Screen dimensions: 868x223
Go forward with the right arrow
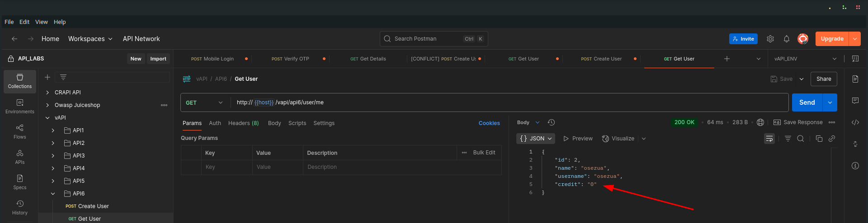(31, 39)
